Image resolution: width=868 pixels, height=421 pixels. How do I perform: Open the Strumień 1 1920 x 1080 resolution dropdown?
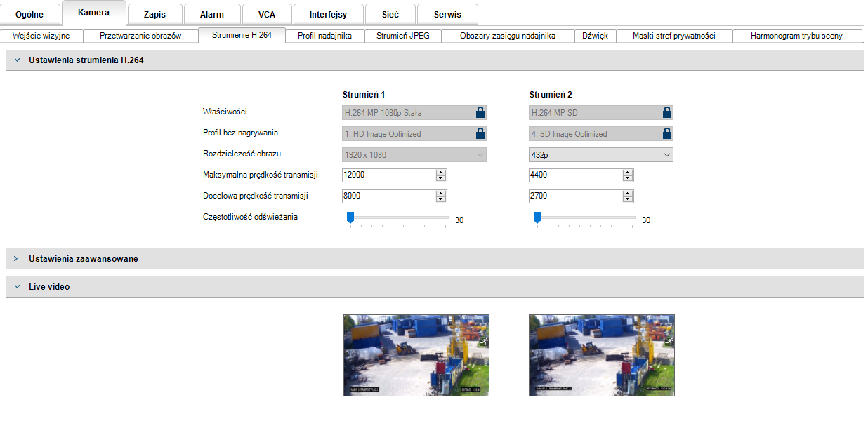[x=414, y=154]
